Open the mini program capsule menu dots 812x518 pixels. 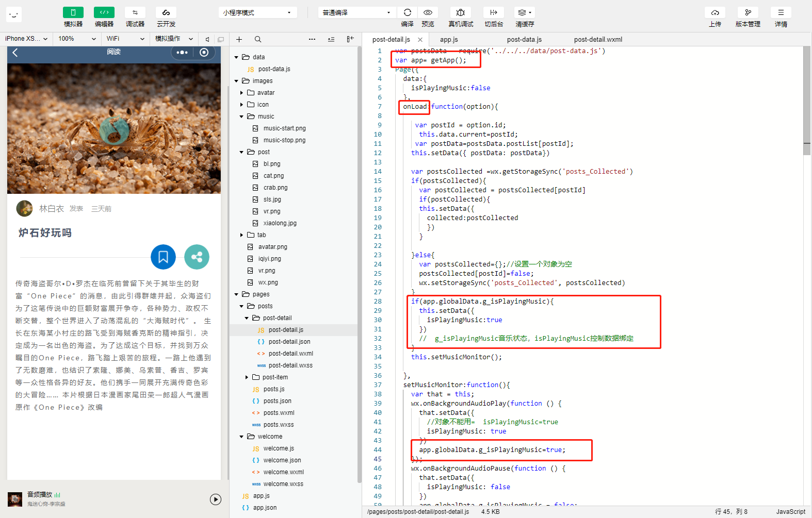182,53
